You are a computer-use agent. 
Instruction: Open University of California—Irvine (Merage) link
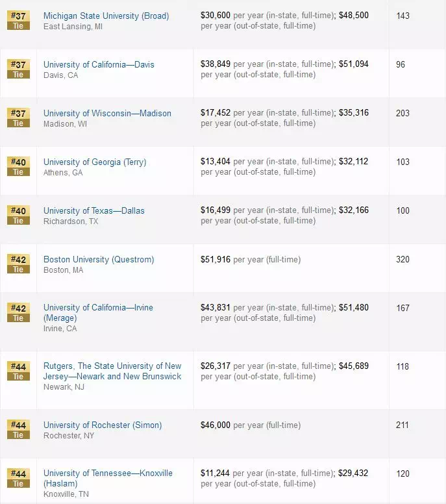[x=98, y=312]
